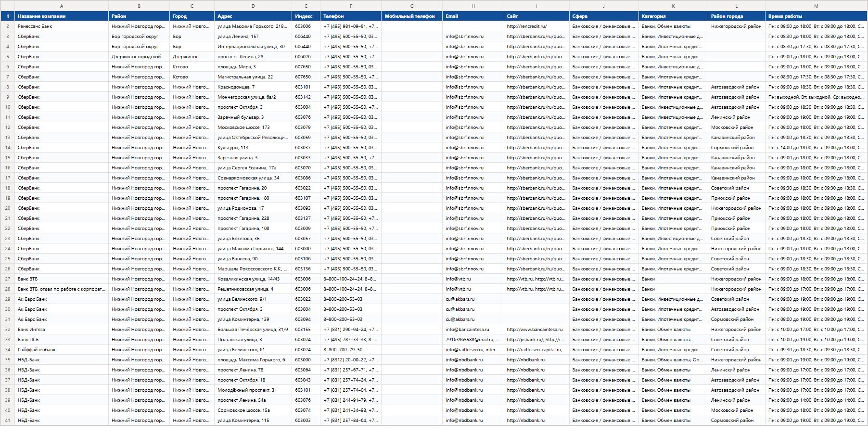Click index cell 603136
This screenshot has height=434, width=868.
[x=306, y=269]
